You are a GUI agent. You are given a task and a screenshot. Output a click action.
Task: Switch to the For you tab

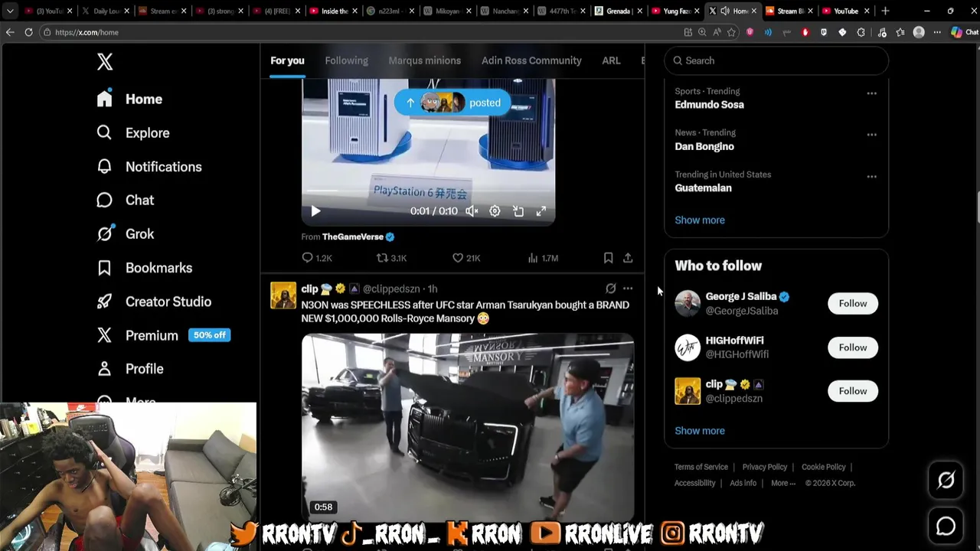point(287,60)
